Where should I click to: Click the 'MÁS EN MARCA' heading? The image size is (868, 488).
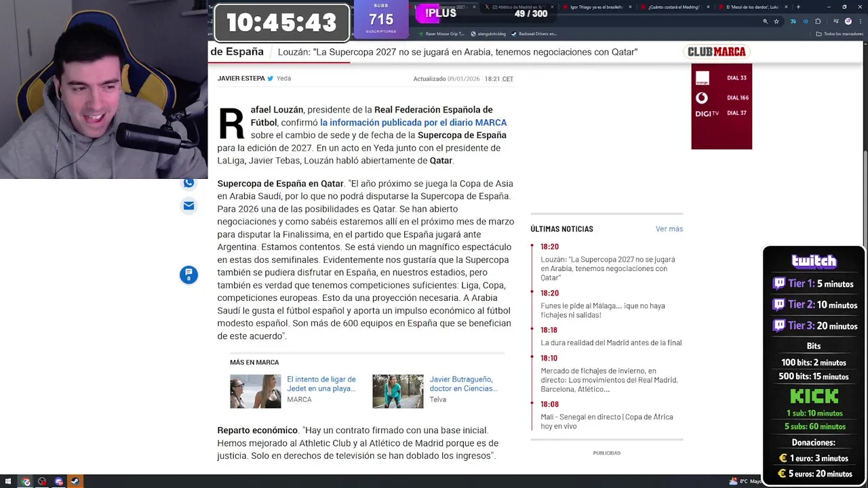click(x=254, y=363)
